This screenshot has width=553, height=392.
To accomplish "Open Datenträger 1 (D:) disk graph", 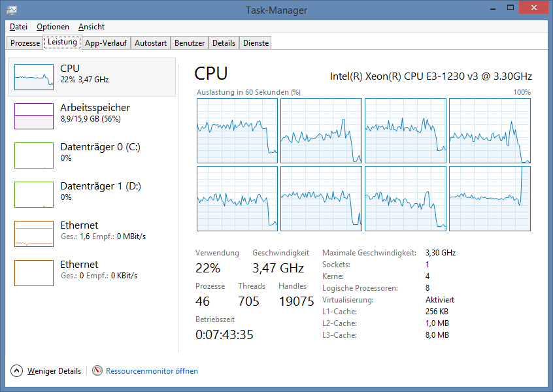I will [x=34, y=195].
